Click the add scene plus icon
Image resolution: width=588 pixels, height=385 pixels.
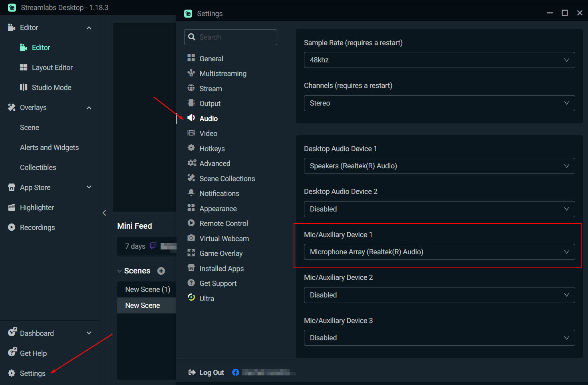pos(161,271)
